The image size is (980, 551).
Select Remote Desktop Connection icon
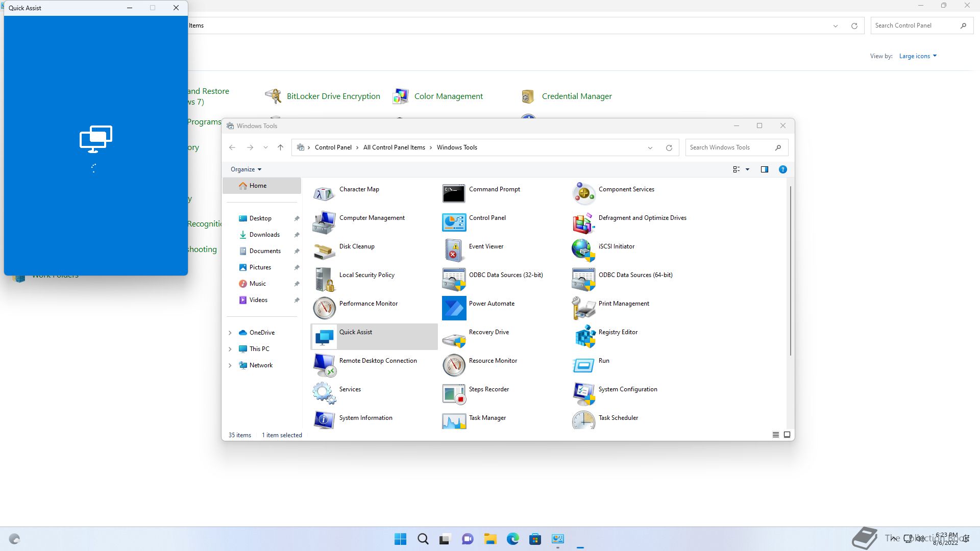[324, 365]
